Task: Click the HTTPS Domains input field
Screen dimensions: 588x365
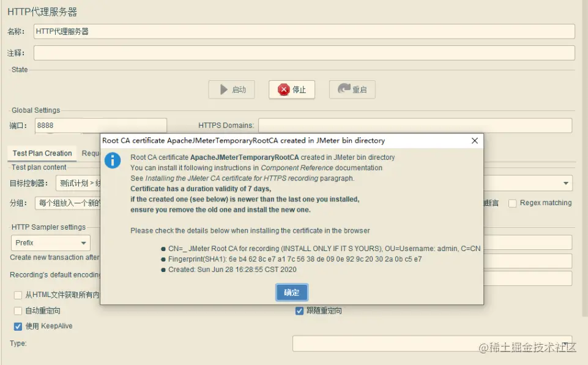Action: 415,126
